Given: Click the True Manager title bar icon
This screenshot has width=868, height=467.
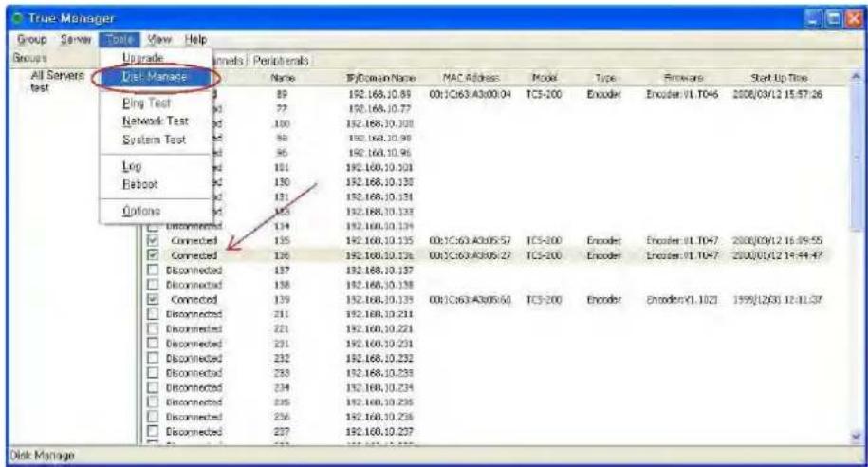Looking at the screenshot, I should coord(18,18).
